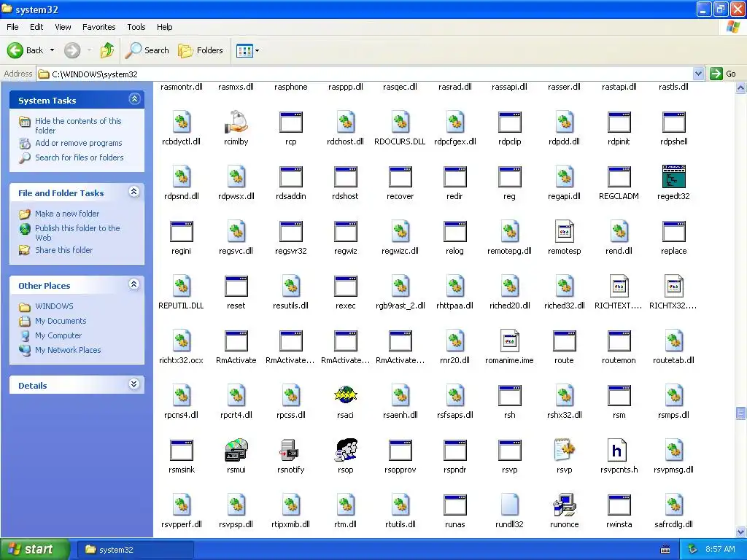This screenshot has height=560, width=747.
Task: Select the remotesp file icon
Action: 564,231
